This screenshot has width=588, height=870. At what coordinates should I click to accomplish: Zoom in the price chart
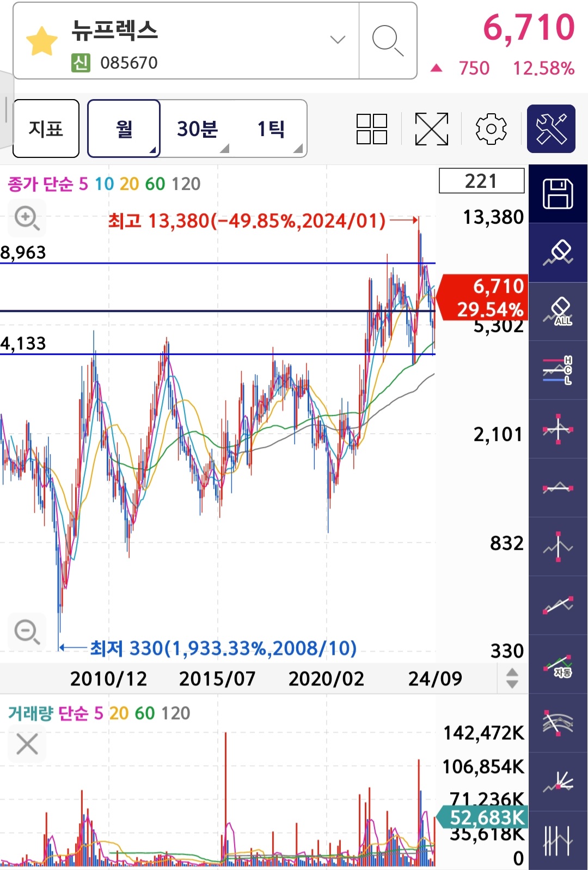tap(27, 218)
